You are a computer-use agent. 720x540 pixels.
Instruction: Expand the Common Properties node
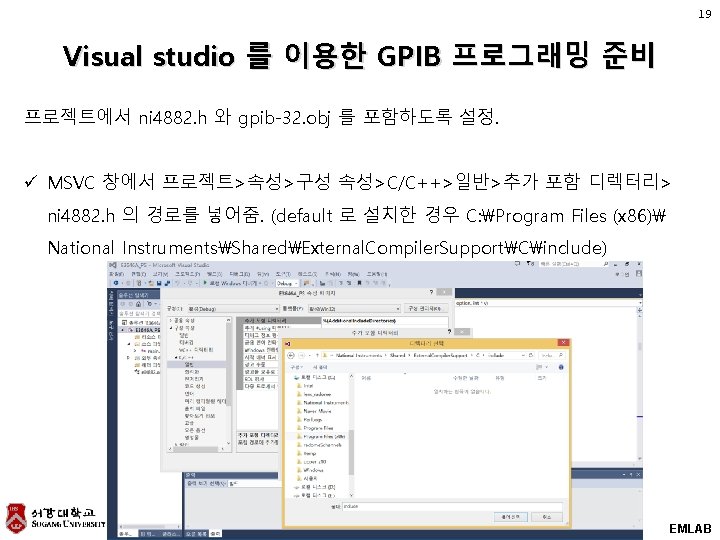pos(171,320)
